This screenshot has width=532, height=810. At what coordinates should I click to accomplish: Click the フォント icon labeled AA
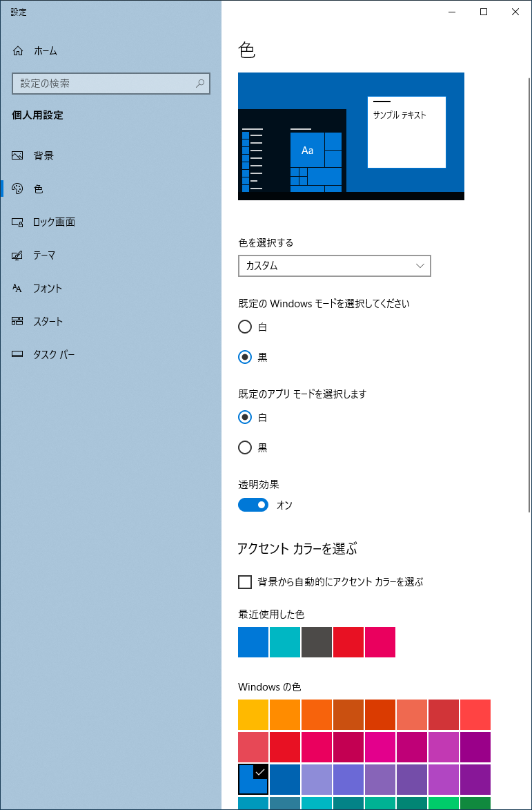17,288
